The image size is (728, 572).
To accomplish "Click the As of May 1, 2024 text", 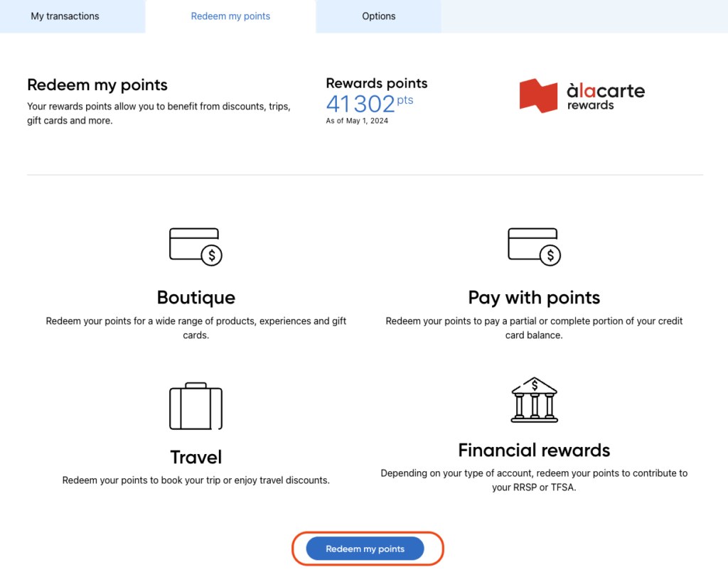I will [357, 121].
